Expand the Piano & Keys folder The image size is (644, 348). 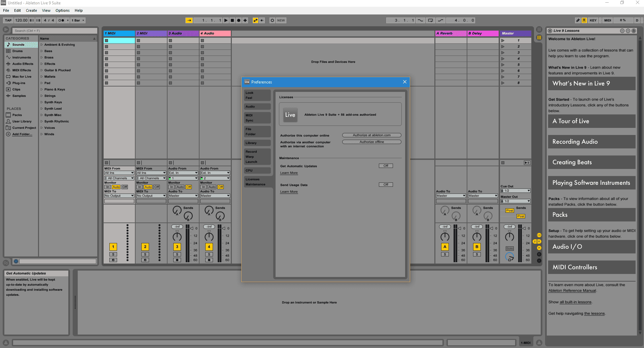pos(42,90)
